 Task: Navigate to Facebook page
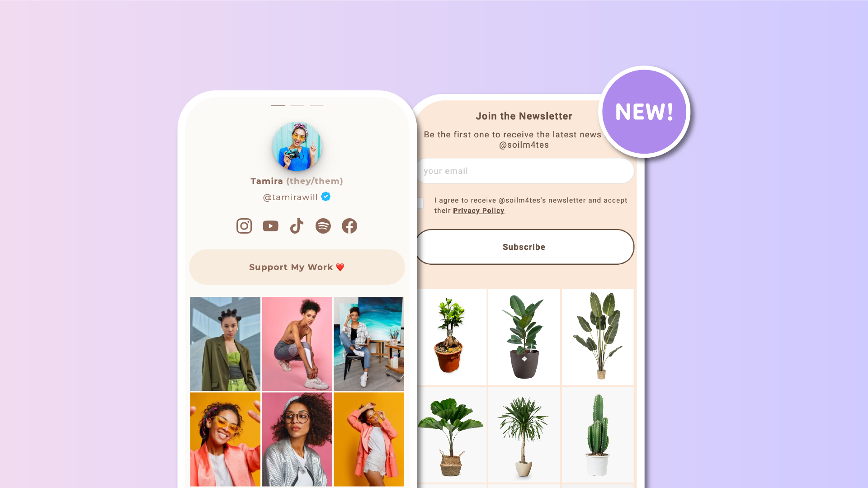pos(349,225)
